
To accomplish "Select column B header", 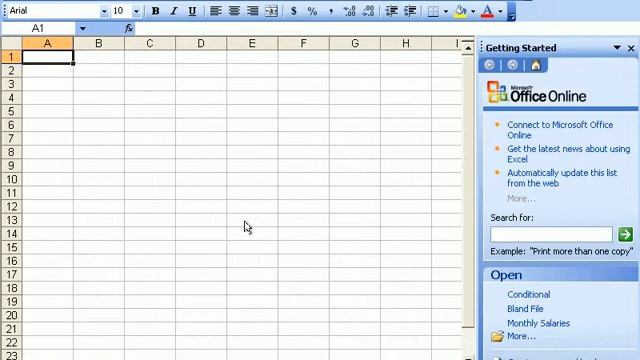I will point(99,43).
